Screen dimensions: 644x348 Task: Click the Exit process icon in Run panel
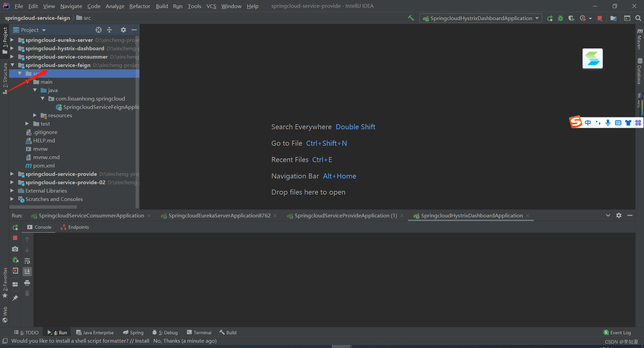pos(15,271)
